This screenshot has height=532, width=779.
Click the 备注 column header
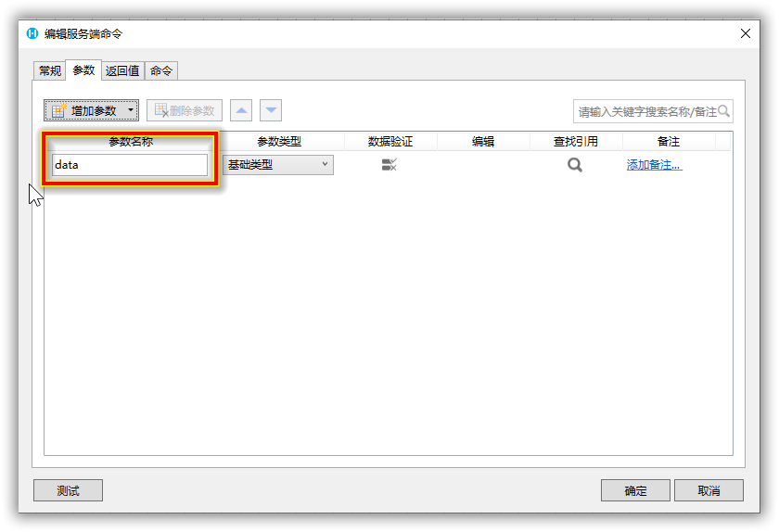[x=669, y=142]
